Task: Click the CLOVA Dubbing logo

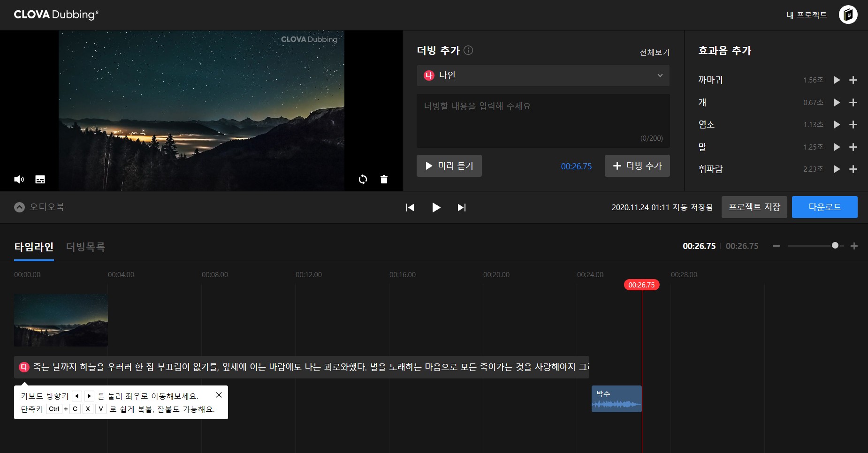Action: tap(56, 15)
